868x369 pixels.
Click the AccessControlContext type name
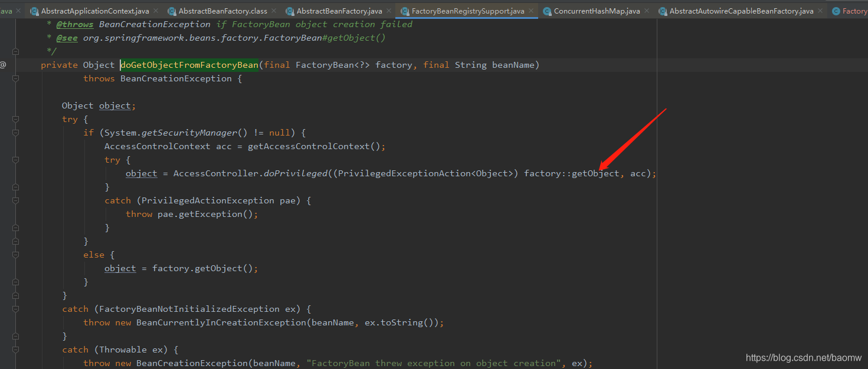coord(158,146)
